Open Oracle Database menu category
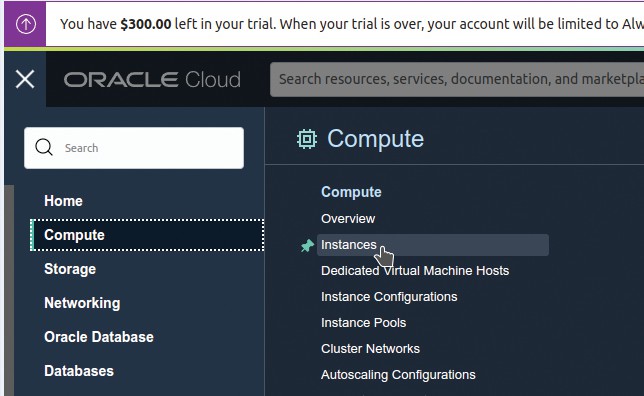Screen dimensions: 644x396 pos(99,337)
